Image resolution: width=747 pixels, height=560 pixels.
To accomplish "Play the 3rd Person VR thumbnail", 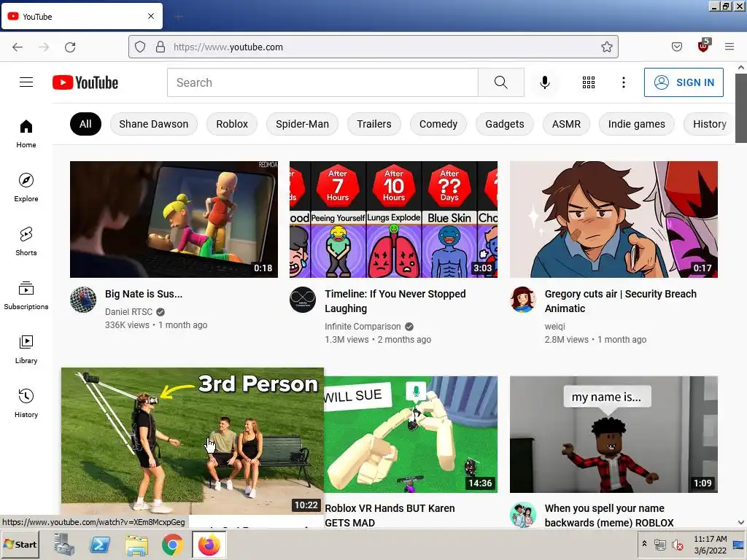I will pyautogui.click(x=193, y=441).
